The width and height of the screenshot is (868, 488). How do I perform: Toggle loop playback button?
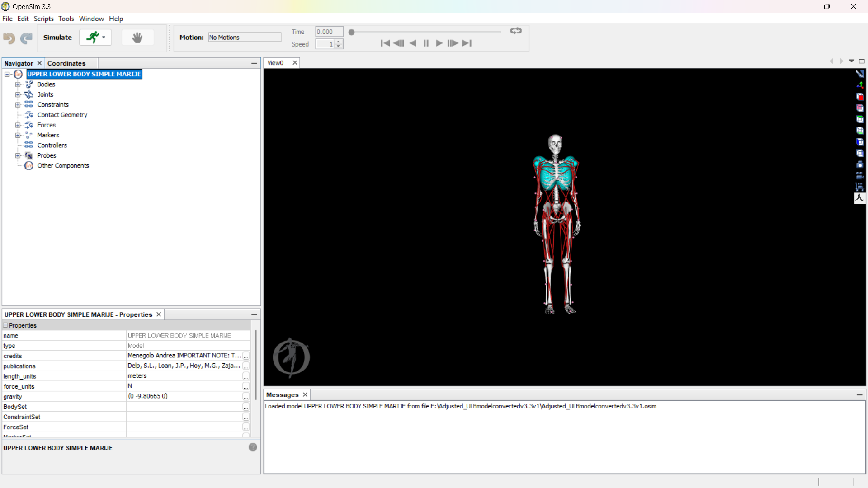[x=516, y=31]
